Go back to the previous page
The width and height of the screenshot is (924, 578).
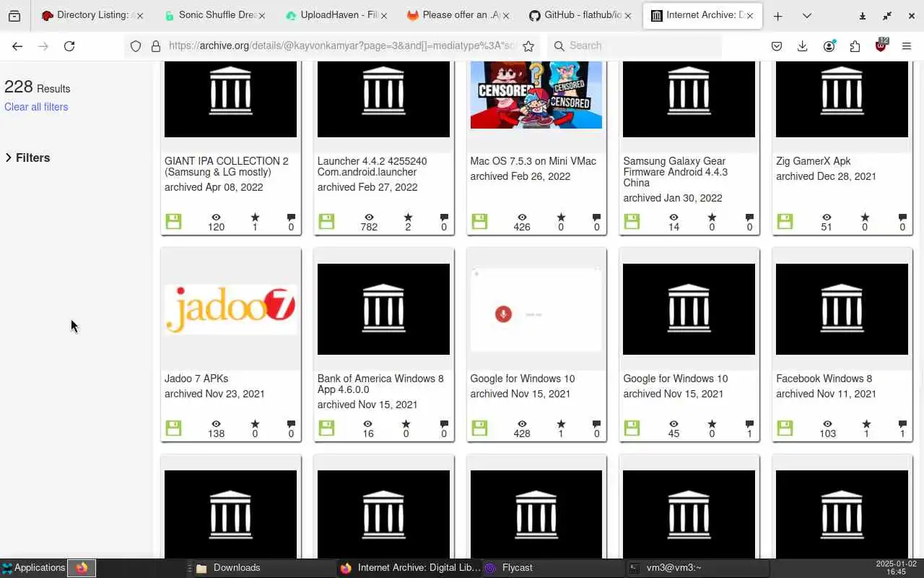(x=17, y=46)
